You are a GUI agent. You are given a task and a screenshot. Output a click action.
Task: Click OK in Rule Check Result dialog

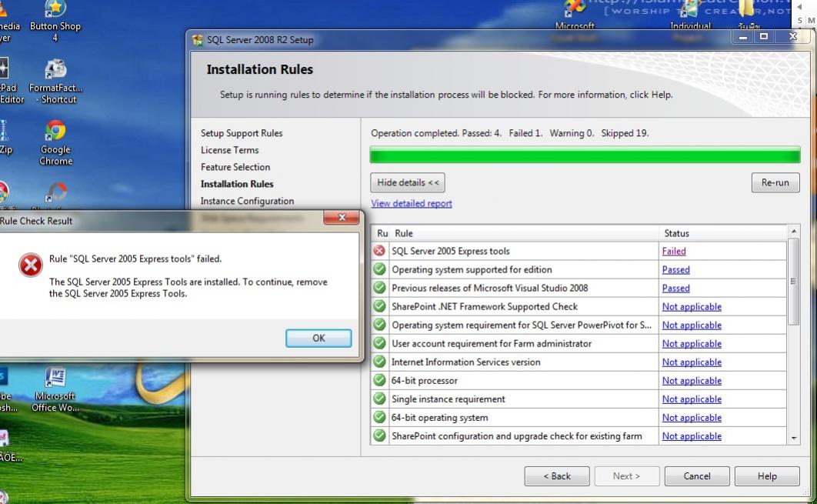pyautogui.click(x=318, y=338)
